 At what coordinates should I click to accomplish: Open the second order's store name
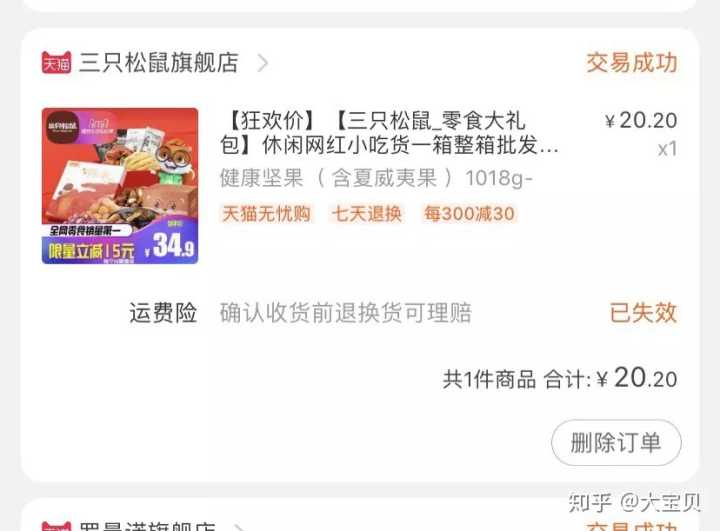coord(147,526)
